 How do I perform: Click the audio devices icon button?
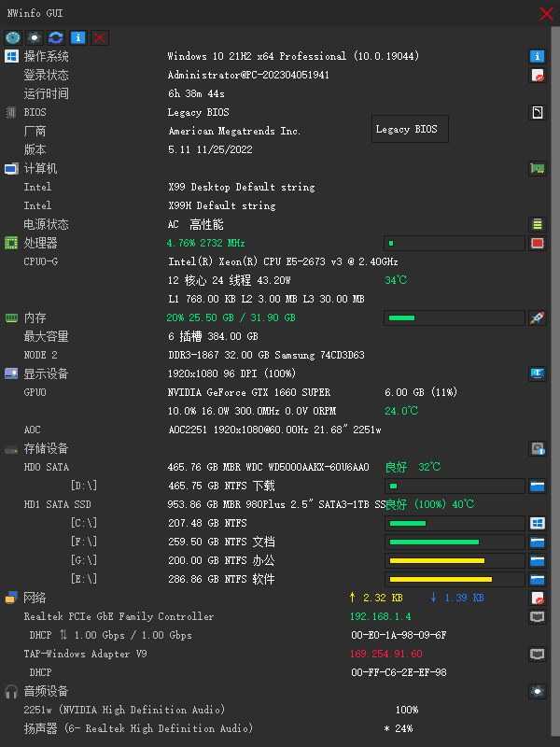coord(537,691)
